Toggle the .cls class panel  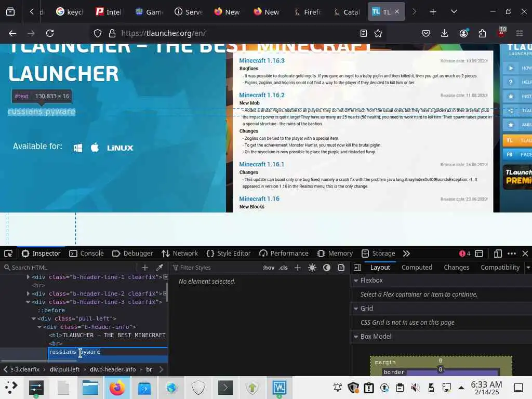pos(283,268)
